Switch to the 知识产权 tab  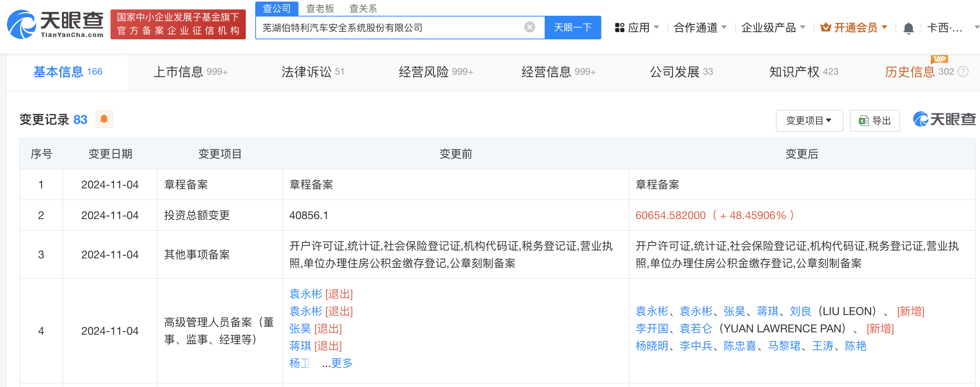(x=804, y=72)
